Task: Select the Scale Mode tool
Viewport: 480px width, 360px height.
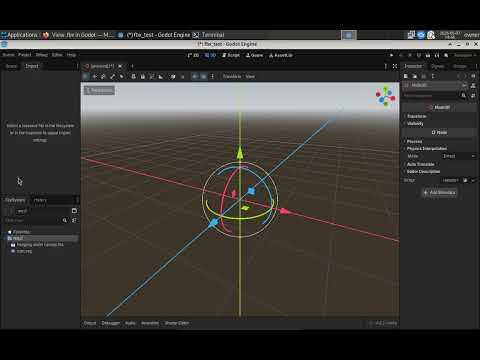Action: coord(112,76)
